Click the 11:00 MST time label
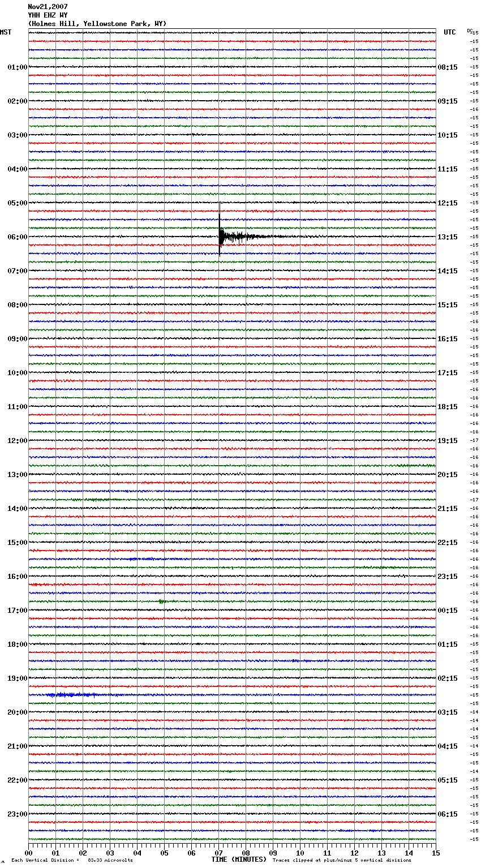This screenshot has width=481, height=868. pyautogui.click(x=17, y=407)
